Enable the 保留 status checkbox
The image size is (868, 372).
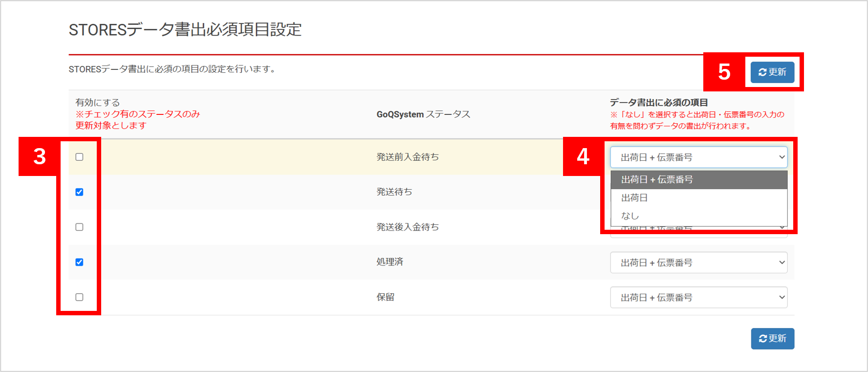[x=79, y=297]
